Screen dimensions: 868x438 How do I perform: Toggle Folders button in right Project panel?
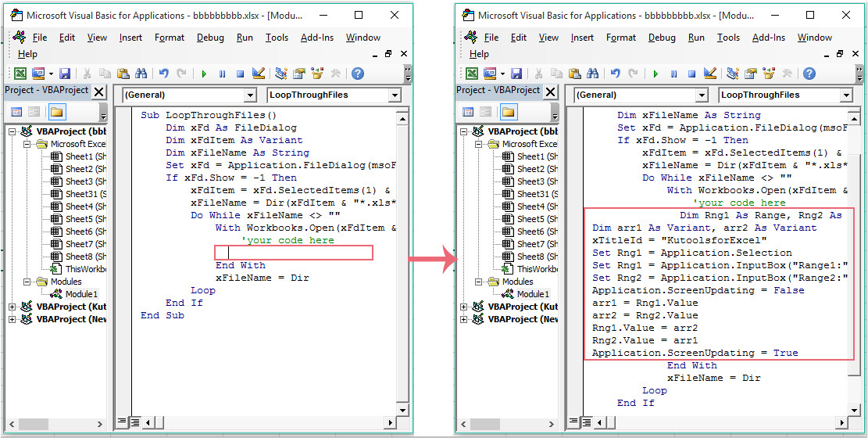[x=509, y=112]
